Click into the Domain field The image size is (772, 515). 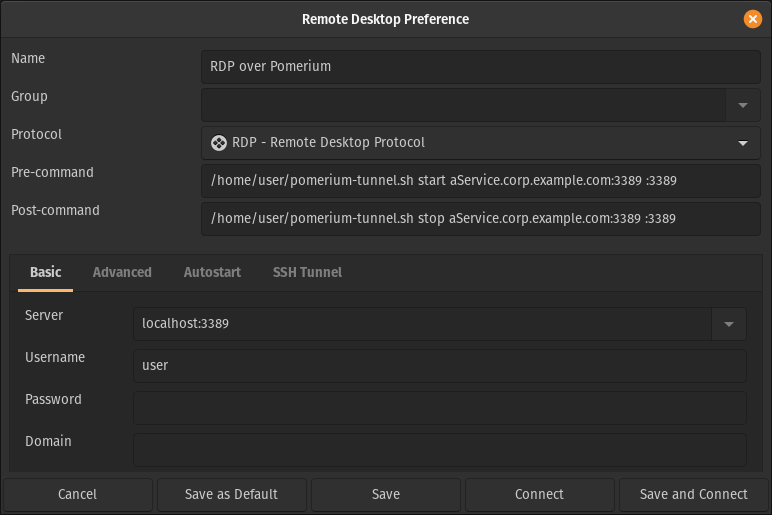[x=440, y=450]
